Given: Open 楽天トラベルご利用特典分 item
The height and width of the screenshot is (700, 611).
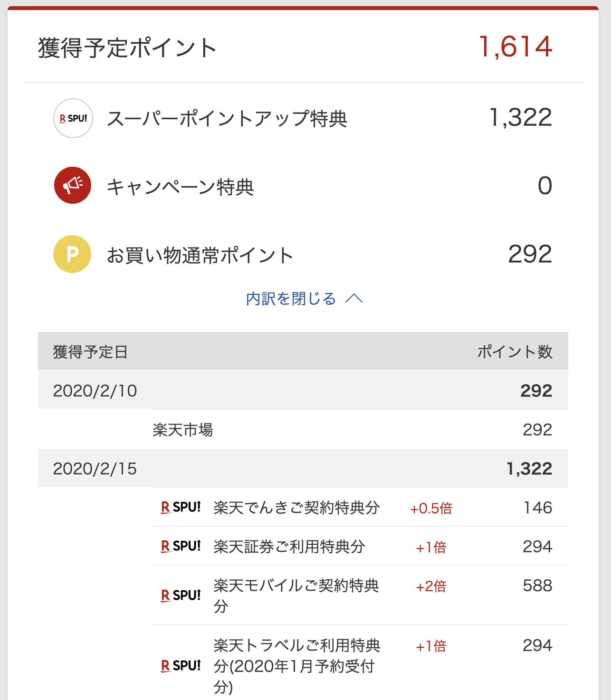Looking at the screenshot, I should coord(297,666).
